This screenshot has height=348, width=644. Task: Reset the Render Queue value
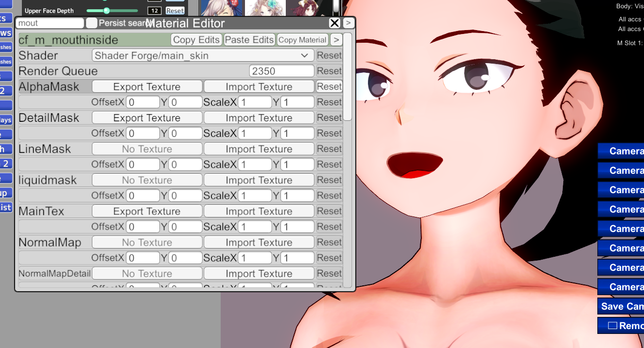click(329, 71)
